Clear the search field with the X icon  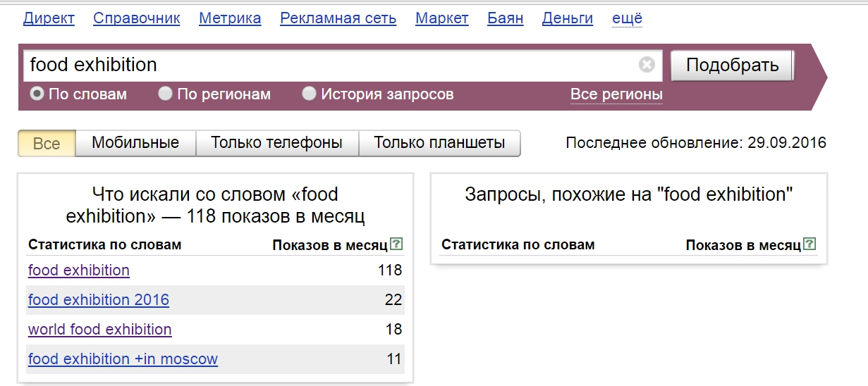[647, 65]
